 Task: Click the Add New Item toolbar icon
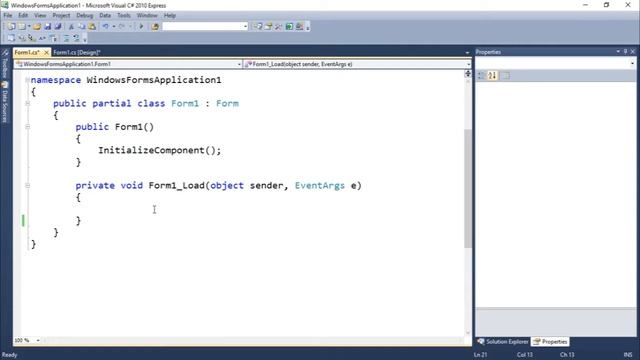coord(22,27)
